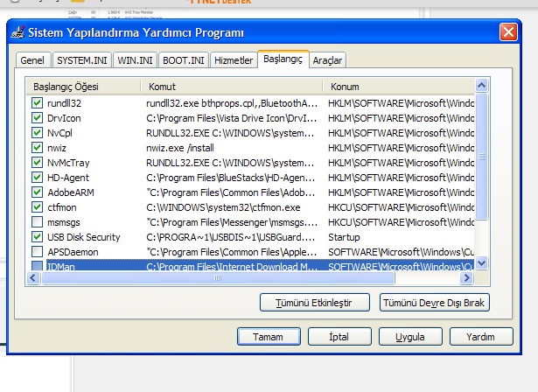The image size is (538, 392).
Task: Uncheck the rundll32 startup item
Action: click(x=37, y=103)
